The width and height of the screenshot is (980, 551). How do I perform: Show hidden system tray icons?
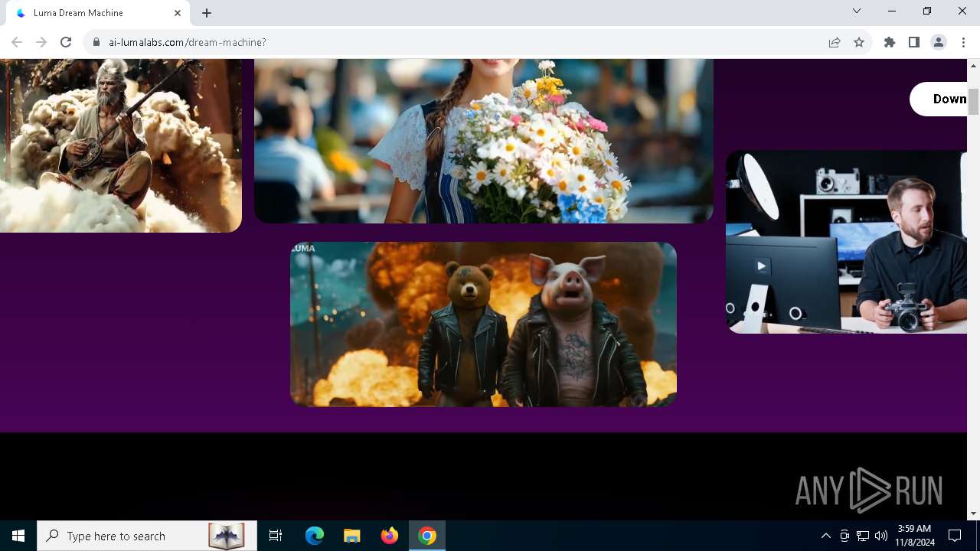825,536
